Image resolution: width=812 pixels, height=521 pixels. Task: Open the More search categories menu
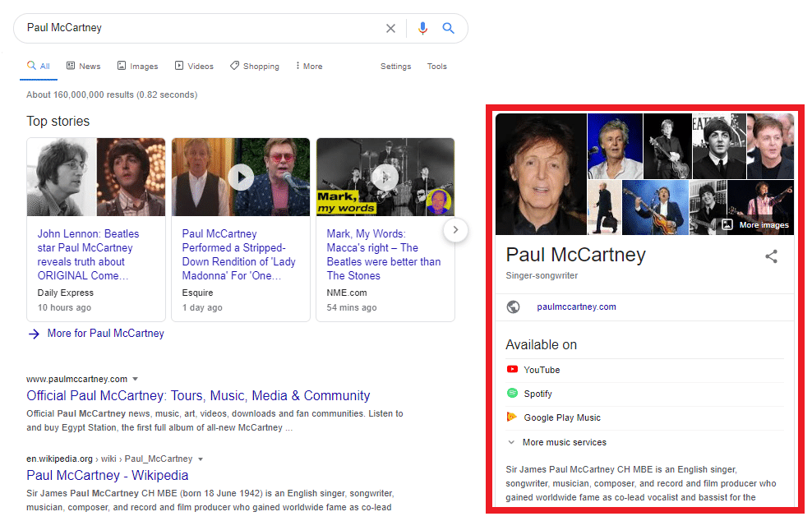(x=309, y=67)
